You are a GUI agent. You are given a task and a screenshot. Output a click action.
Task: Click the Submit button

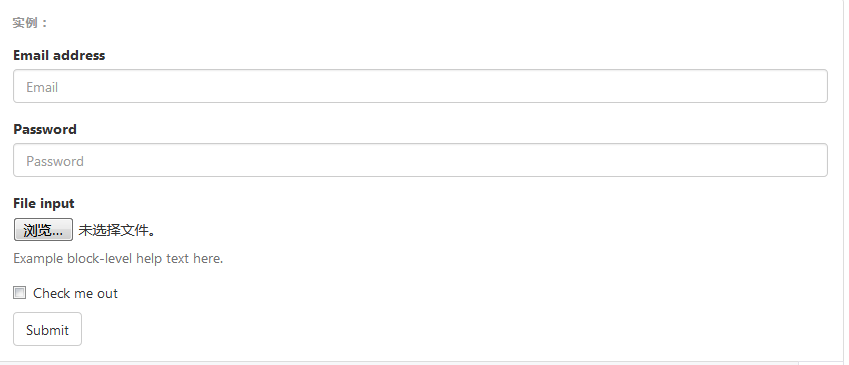tap(47, 329)
